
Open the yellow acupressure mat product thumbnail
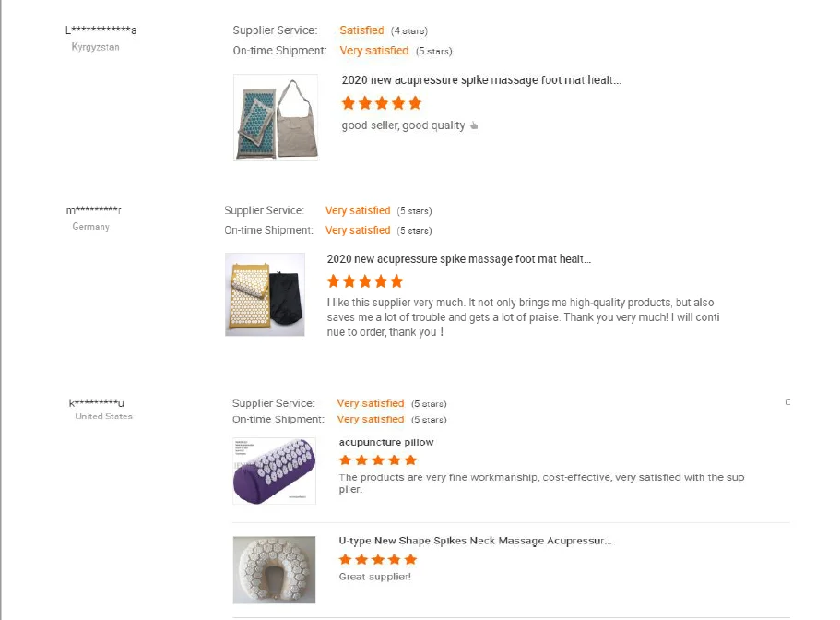(265, 294)
